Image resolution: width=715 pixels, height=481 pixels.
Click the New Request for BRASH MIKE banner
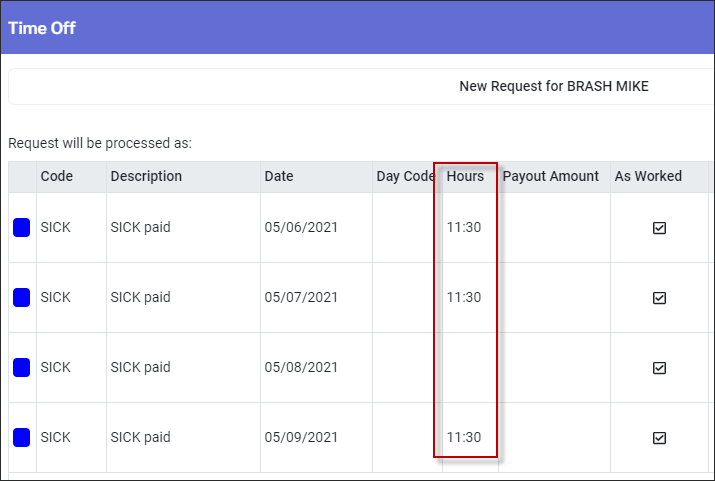coord(361,86)
